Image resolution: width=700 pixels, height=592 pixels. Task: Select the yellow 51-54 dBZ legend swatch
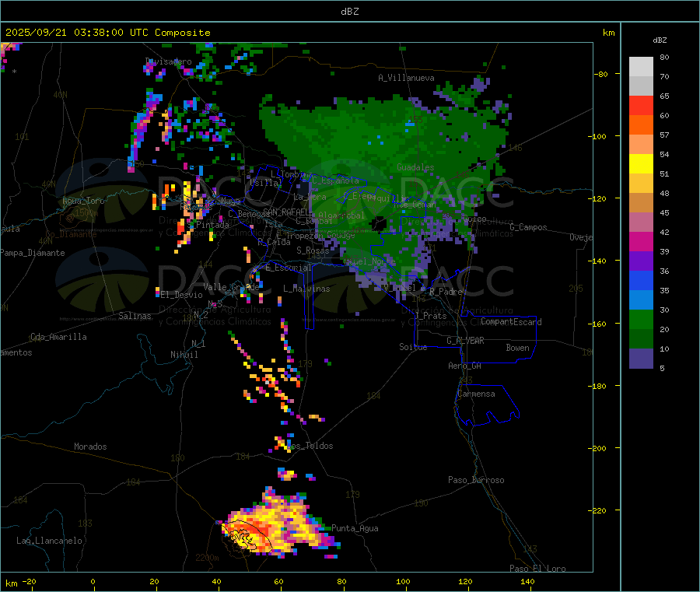[x=641, y=164]
